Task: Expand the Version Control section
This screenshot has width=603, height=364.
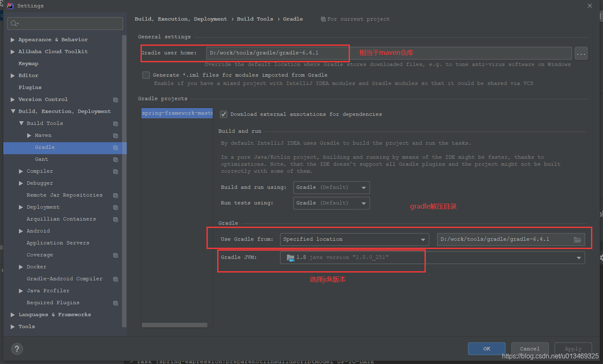Action: pyautogui.click(x=13, y=100)
